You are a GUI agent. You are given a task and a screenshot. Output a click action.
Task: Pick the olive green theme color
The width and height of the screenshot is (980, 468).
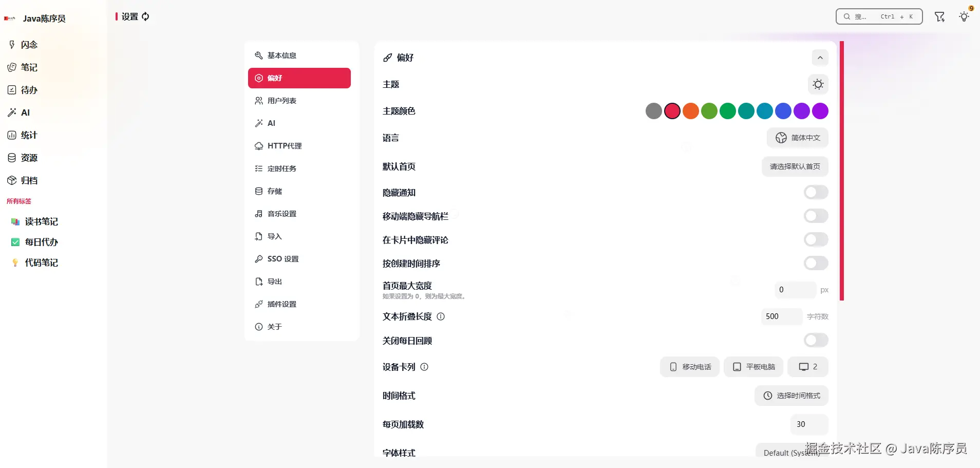709,111
